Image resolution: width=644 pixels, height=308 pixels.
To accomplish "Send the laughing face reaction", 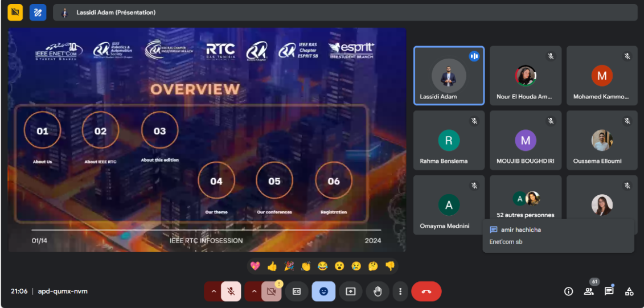I will (322, 266).
